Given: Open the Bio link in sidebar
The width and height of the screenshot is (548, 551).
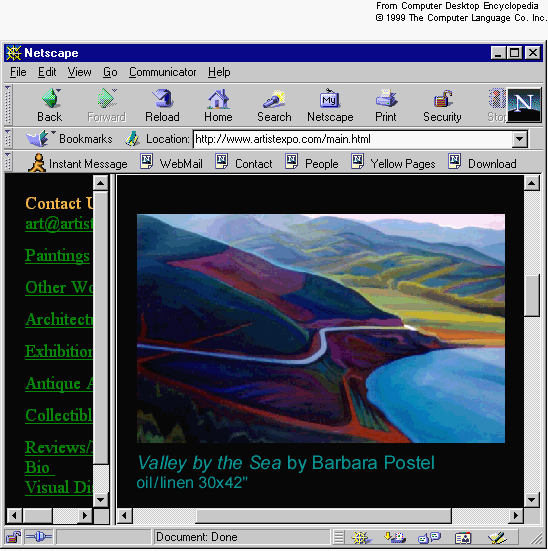Looking at the screenshot, I should tap(37, 467).
